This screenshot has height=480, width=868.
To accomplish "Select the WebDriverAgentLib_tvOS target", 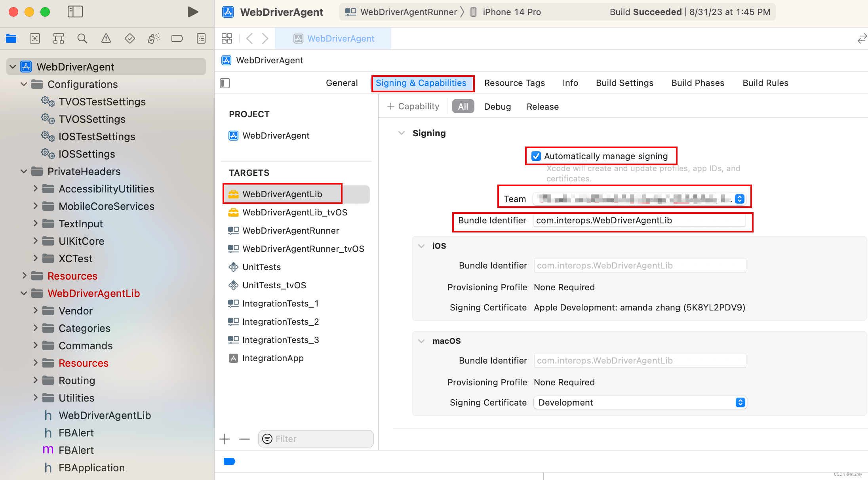I will (x=295, y=212).
